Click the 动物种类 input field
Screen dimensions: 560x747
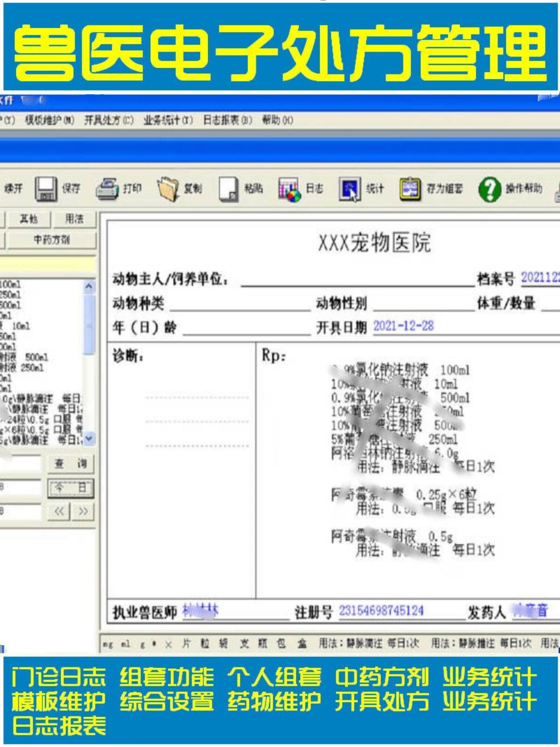point(240,303)
